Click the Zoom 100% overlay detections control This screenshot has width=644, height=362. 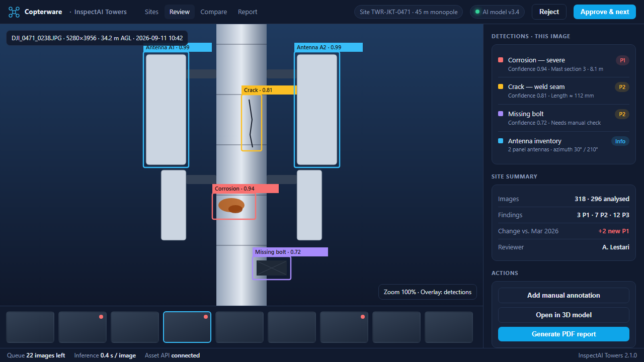click(428, 292)
